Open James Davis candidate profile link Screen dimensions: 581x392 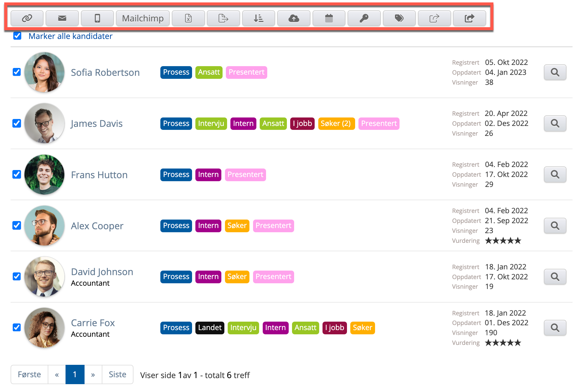pos(97,124)
